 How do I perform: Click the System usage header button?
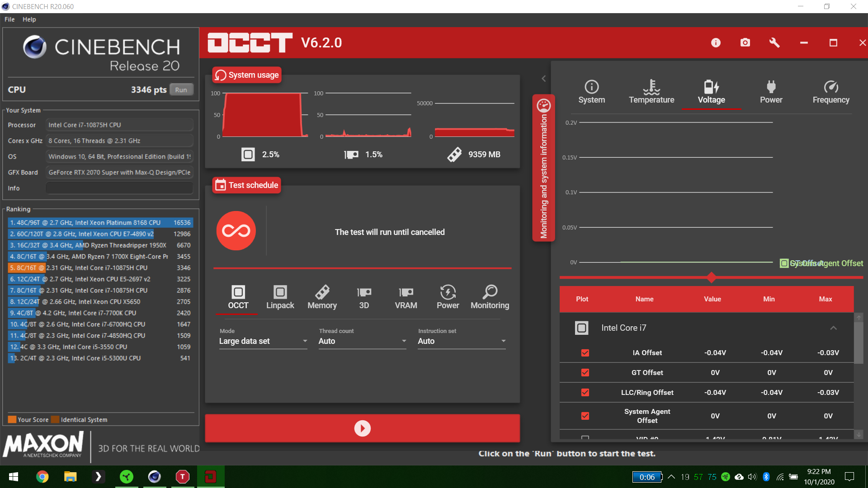(x=247, y=75)
